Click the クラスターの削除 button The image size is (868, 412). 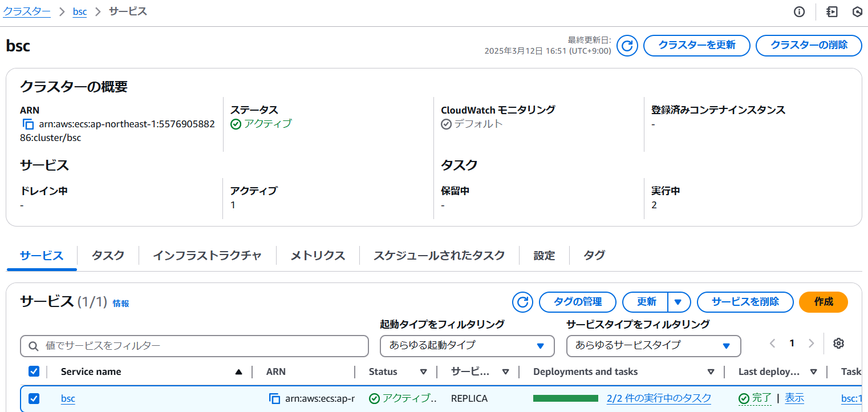pyautogui.click(x=809, y=46)
